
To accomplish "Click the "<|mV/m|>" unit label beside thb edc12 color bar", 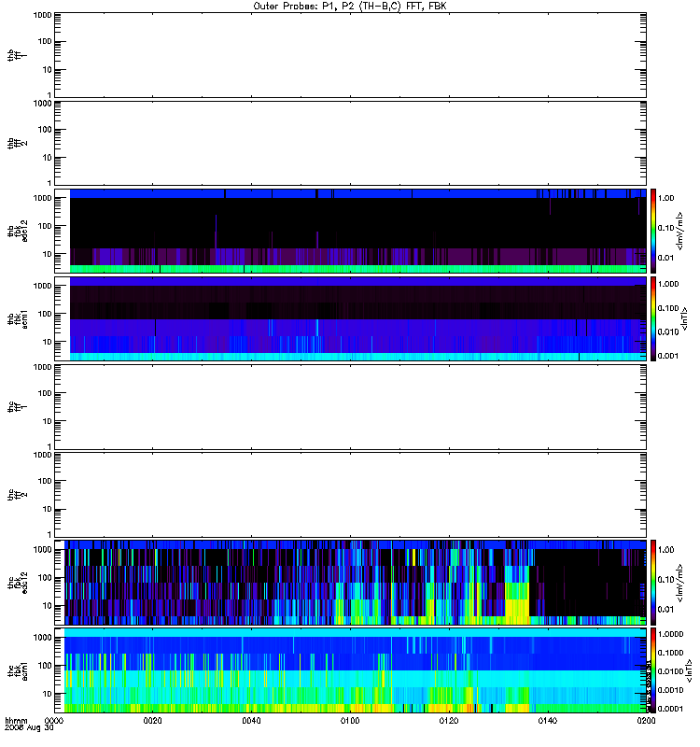I will click(679, 231).
